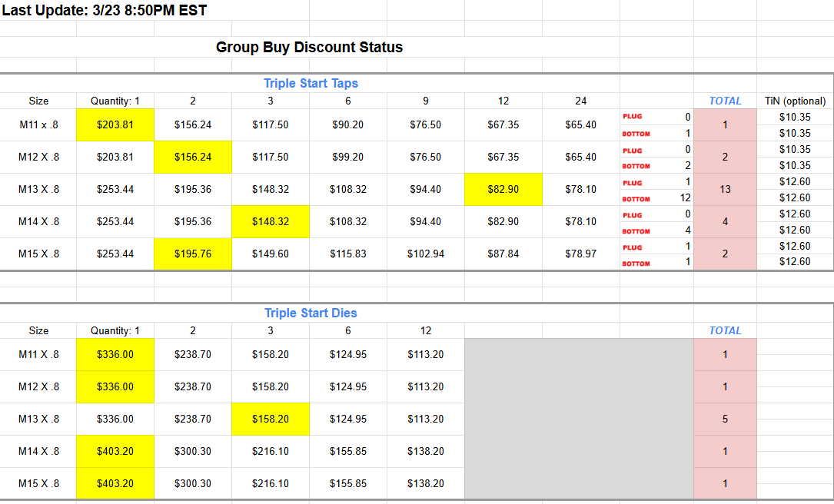834x504 pixels.
Task: Click the quantity 24 column header
Action: (x=580, y=101)
